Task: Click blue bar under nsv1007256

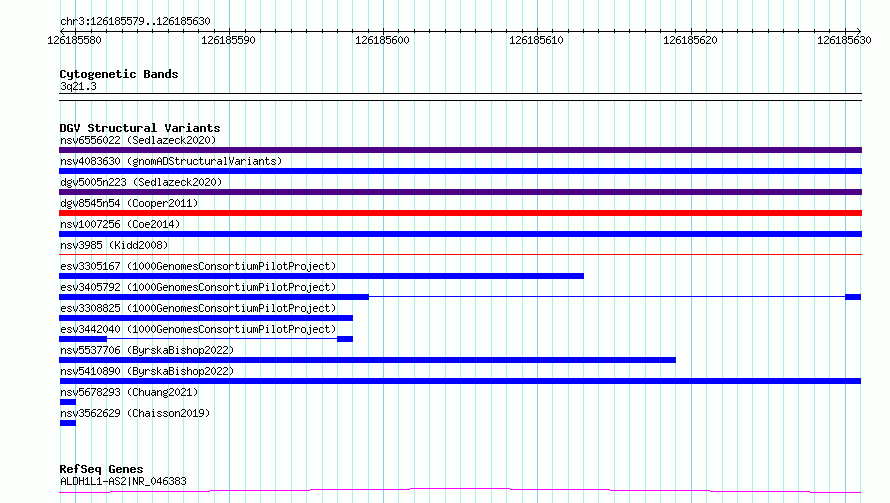Action: pos(460,234)
